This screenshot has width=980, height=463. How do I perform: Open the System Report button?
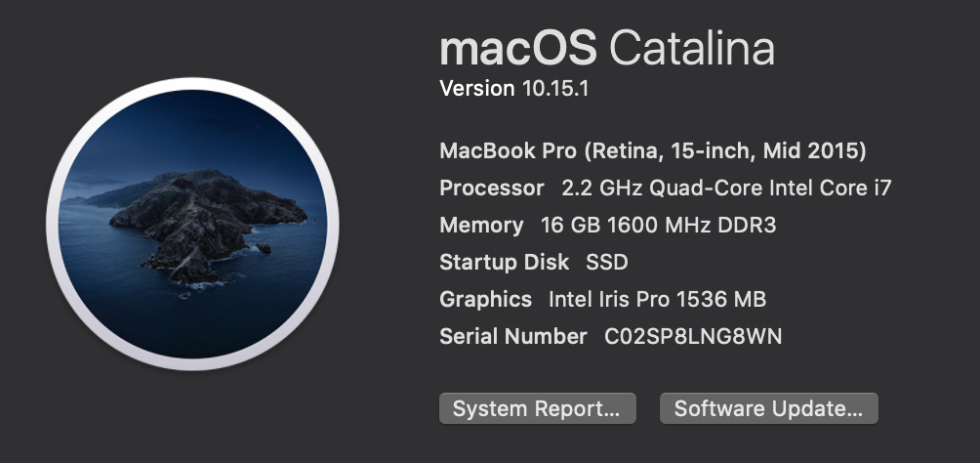coord(538,408)
